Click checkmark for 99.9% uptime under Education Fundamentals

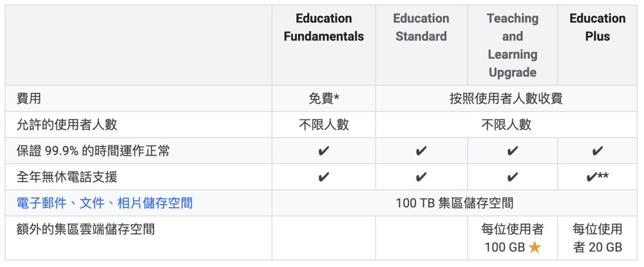tap(323, 151)
